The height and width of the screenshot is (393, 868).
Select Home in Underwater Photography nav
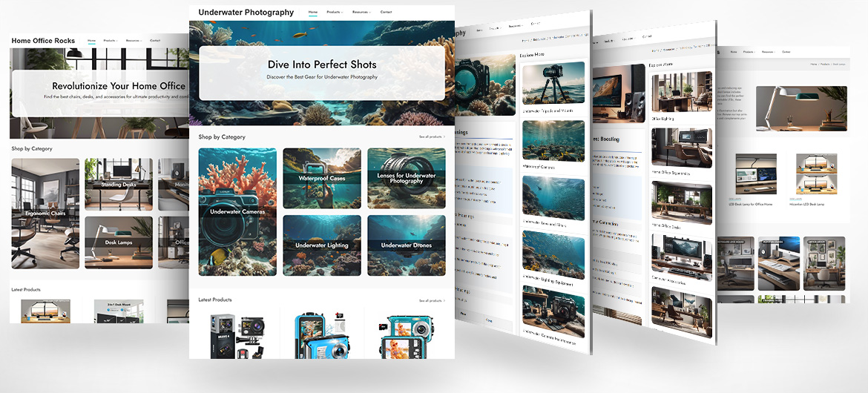313,12
